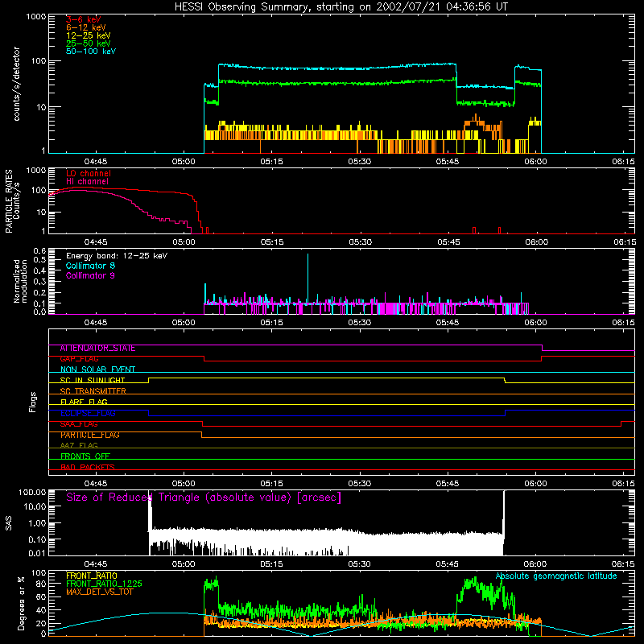Click the FRONT_RATIO legend entry
This screenshot has width=644, height=644.
tap(92, 576)
